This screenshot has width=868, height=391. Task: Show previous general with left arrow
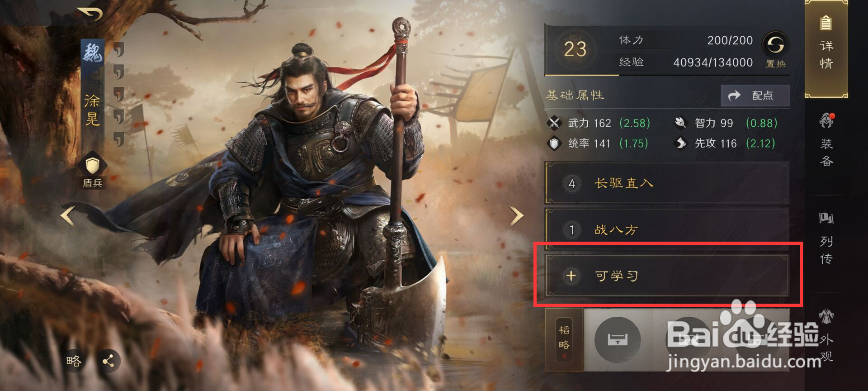pos(67,216)
